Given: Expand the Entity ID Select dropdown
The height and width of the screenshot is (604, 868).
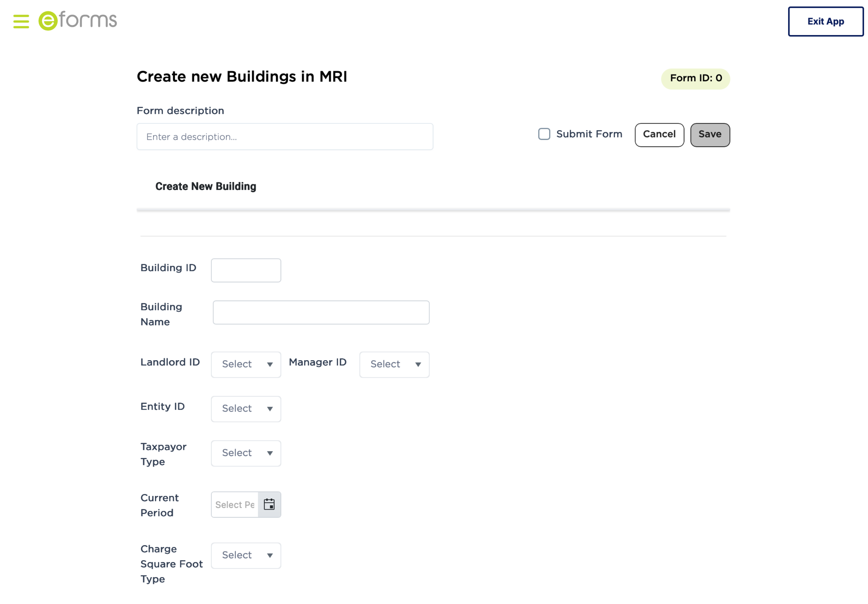Looking at the screenshot, I should (x=246, y=409).
